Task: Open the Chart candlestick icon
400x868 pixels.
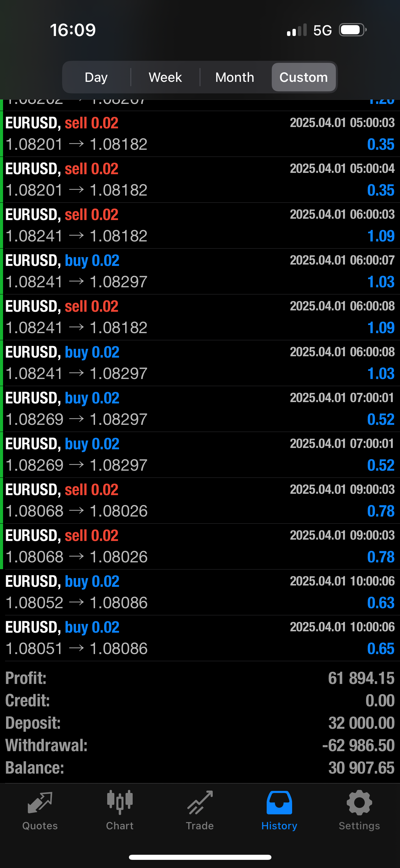Action: pyautogui.click(x=120, y=803)
